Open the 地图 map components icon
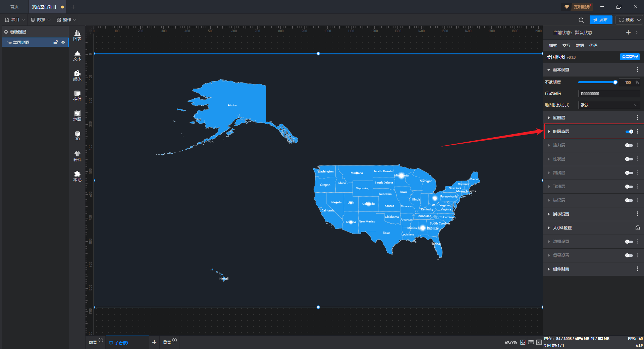 77,116
